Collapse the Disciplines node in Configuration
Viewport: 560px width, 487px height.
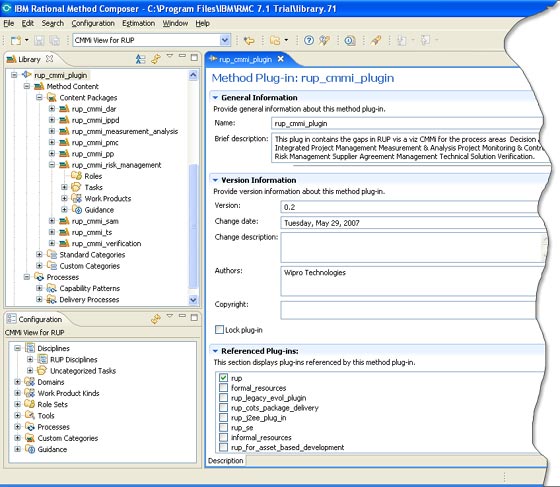17,348
